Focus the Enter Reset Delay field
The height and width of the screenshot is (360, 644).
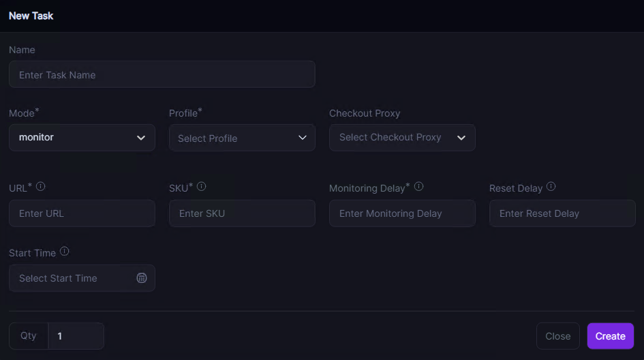562,213
